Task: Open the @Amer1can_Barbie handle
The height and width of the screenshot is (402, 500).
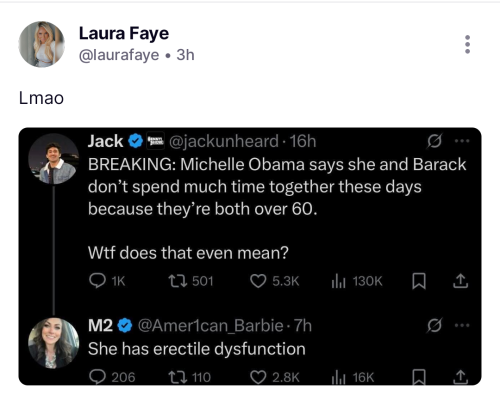Action: pyautogui.click(x=211, y=325)
